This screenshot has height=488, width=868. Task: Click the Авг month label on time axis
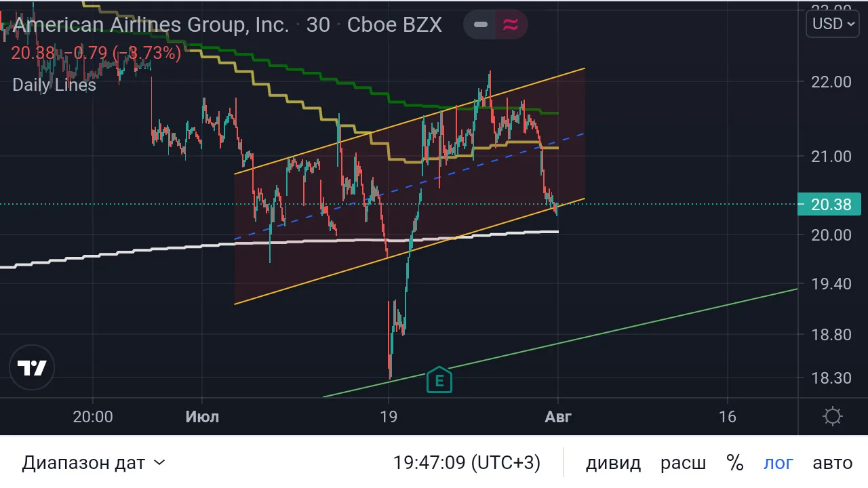[558, 416]
